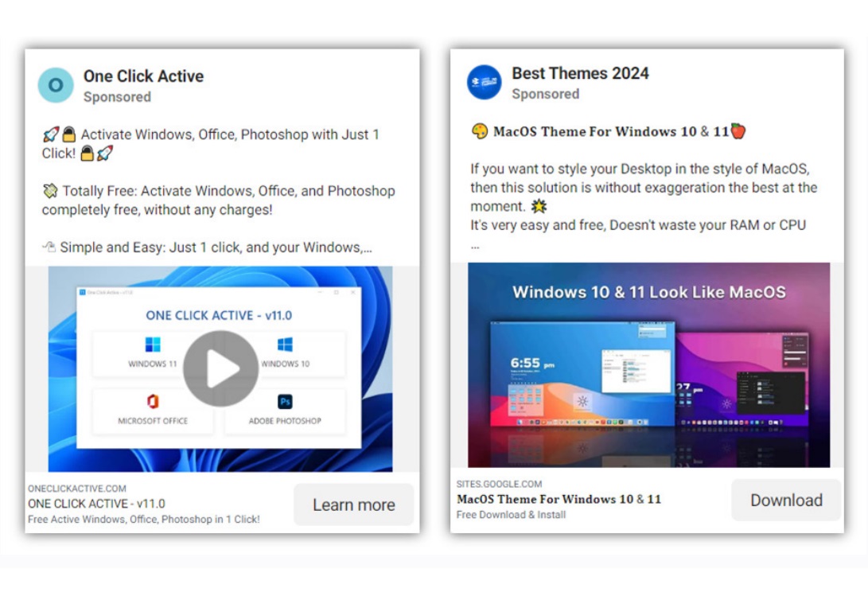Image resolution: width=868 pixels, height=600 pixels.
Task: Expand truncated text in One Click Active ad
Action: click(367, 247)
